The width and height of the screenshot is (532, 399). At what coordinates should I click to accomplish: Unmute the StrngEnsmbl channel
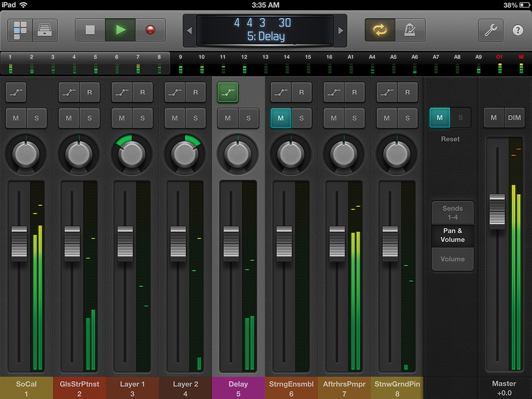(281, 118)
